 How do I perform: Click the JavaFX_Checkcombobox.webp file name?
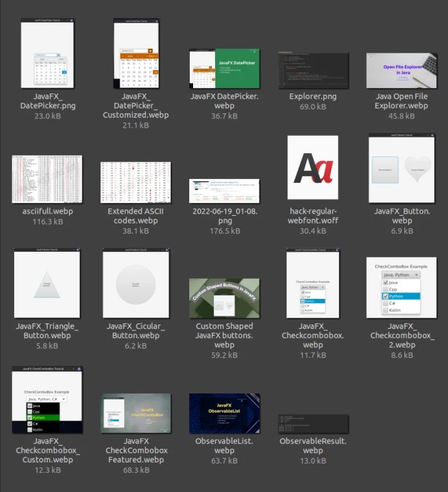point(313,336)
